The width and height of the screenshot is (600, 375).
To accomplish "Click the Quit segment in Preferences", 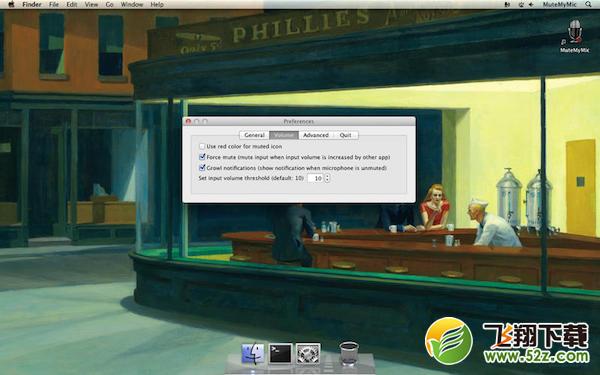I will coord(345,135).
